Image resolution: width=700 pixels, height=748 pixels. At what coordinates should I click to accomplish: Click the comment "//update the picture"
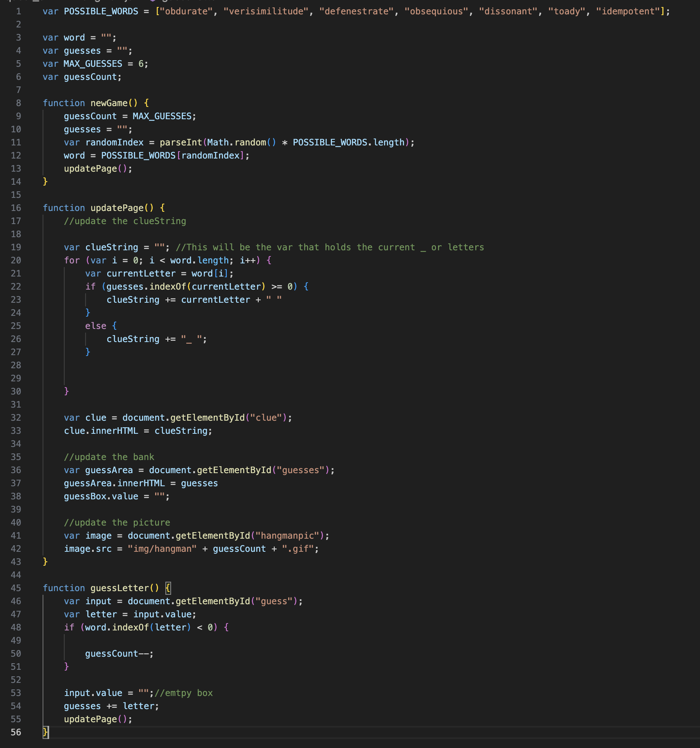pyautogui.click(x=118, y=522)
